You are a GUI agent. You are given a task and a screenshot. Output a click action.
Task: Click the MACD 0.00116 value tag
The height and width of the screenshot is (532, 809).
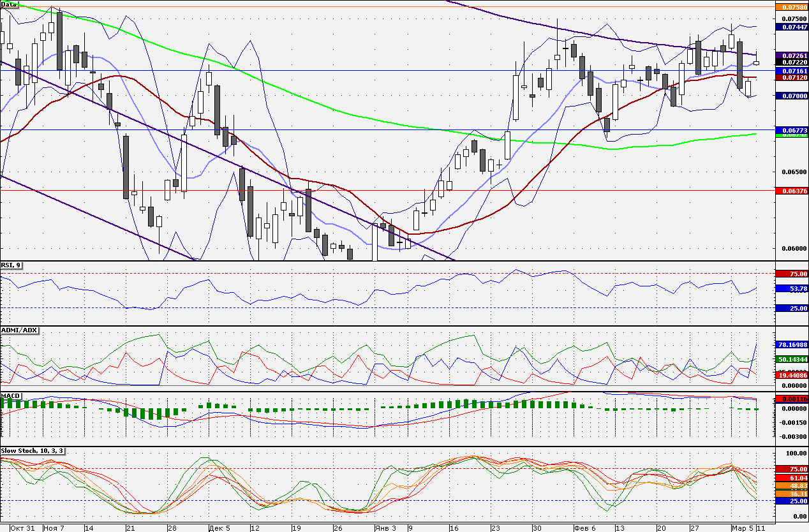[x=792, y=398]
